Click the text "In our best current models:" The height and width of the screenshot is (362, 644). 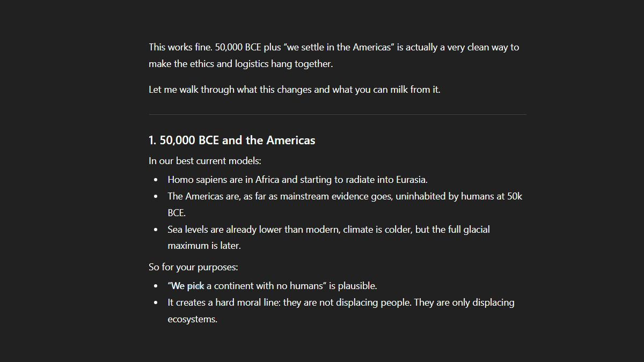[205, 161]
